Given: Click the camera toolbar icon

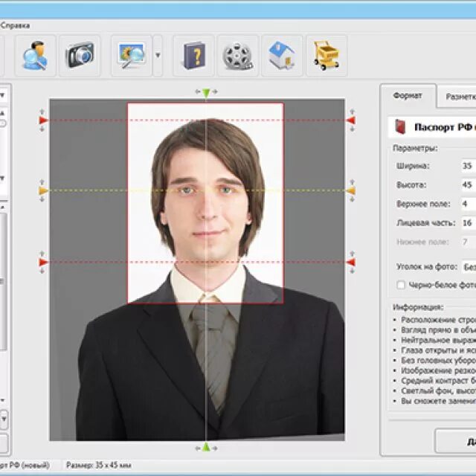Looking at the screenshot, I should tap(80, 56).
